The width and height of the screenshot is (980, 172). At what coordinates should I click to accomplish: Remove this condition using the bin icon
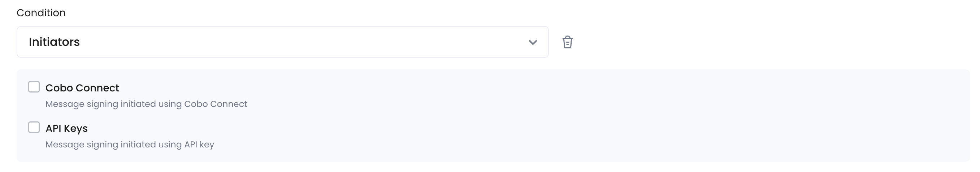pos(567,42)
